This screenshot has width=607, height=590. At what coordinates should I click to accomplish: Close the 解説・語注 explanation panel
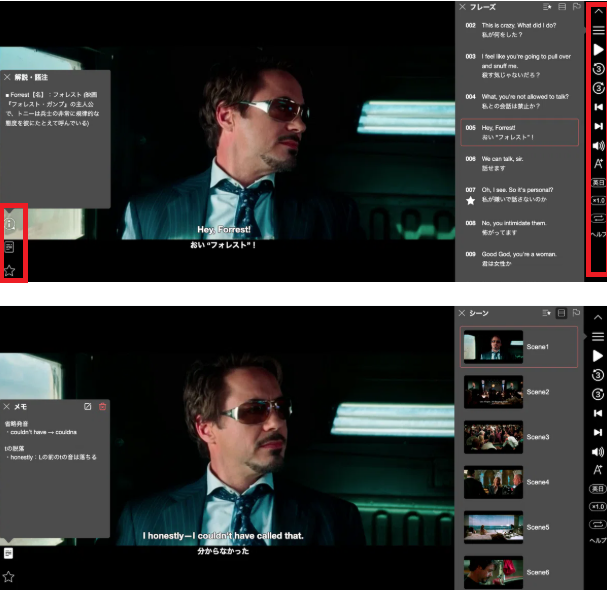pos(7,77)
